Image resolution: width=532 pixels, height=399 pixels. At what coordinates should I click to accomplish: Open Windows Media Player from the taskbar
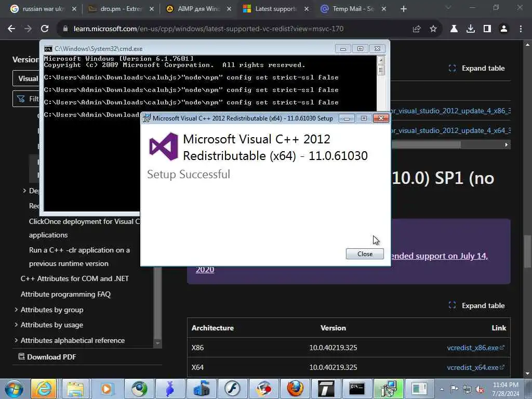[107, 389]
